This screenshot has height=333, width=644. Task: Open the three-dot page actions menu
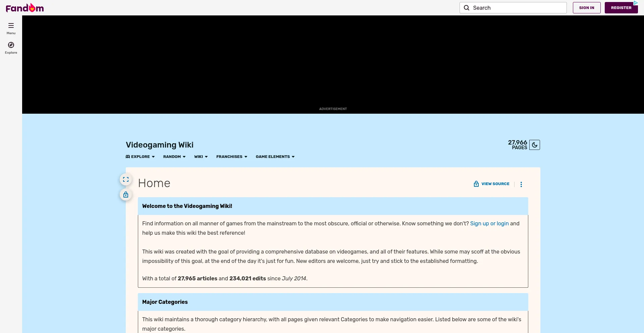pyautogui.click(x=521, y=184)
